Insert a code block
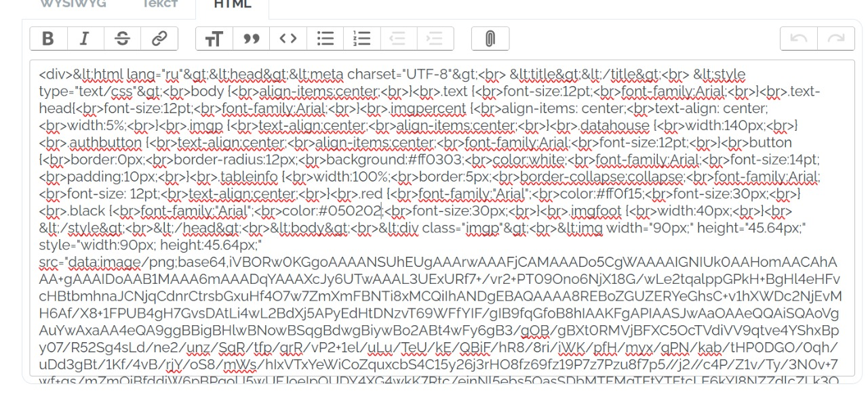The width and height of the screenshot is (868, 397). (x=288, y=39)
